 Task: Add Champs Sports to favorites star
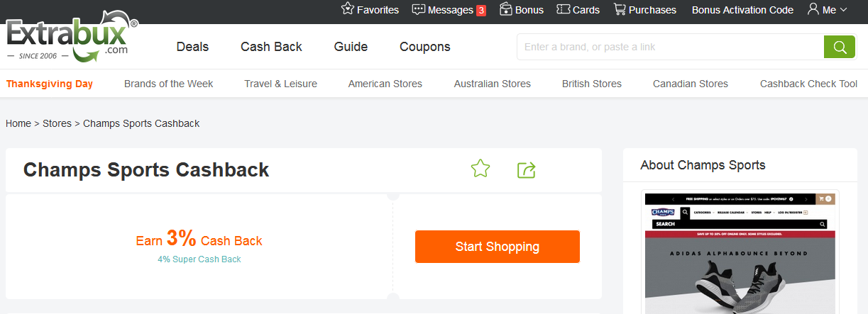click(480, 169)
